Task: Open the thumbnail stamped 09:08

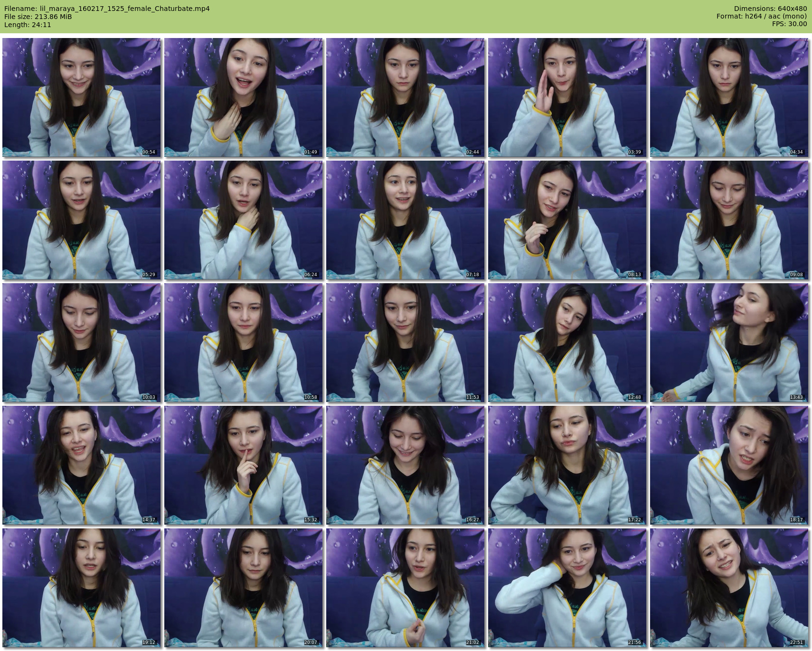Action: click(729, 220)
